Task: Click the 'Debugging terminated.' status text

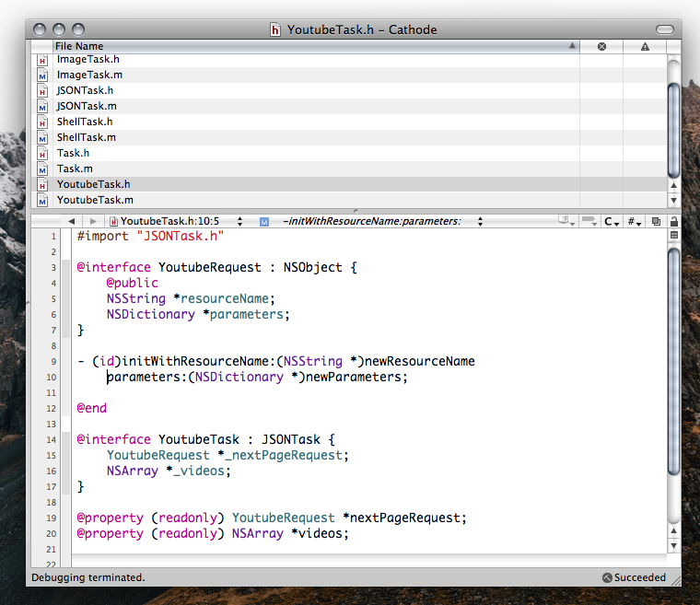Action: [87, 577]
